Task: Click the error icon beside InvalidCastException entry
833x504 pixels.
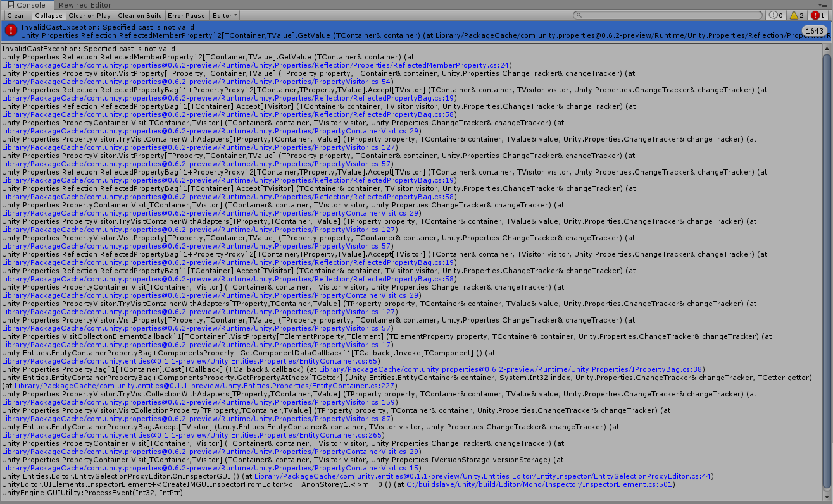Action: [x=11, y=30]
